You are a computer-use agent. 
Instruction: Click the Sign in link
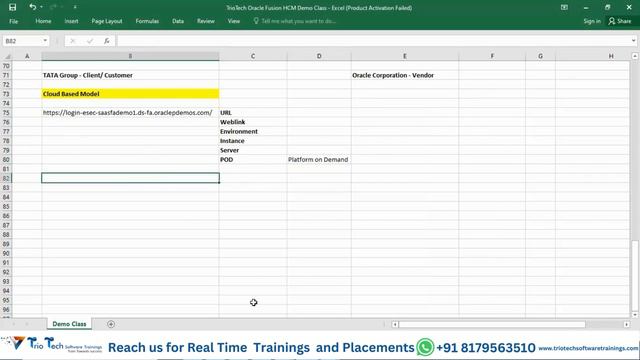point(592,21)
